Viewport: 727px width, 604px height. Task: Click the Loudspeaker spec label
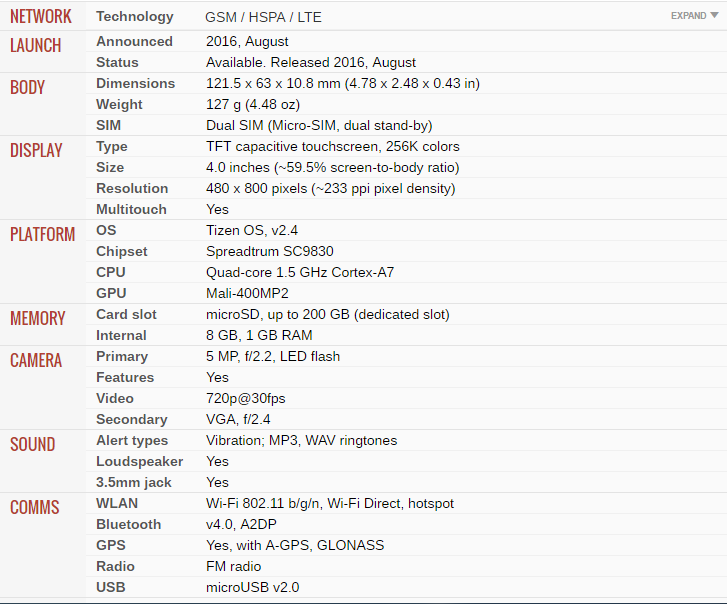[x=139, y=461]
